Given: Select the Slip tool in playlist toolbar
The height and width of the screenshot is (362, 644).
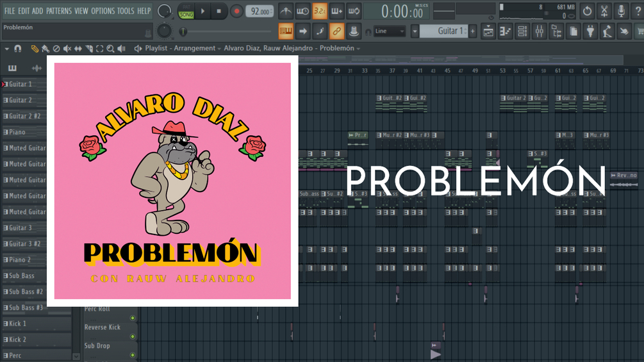Looking at the screenshot, I should tap(78, 49).
